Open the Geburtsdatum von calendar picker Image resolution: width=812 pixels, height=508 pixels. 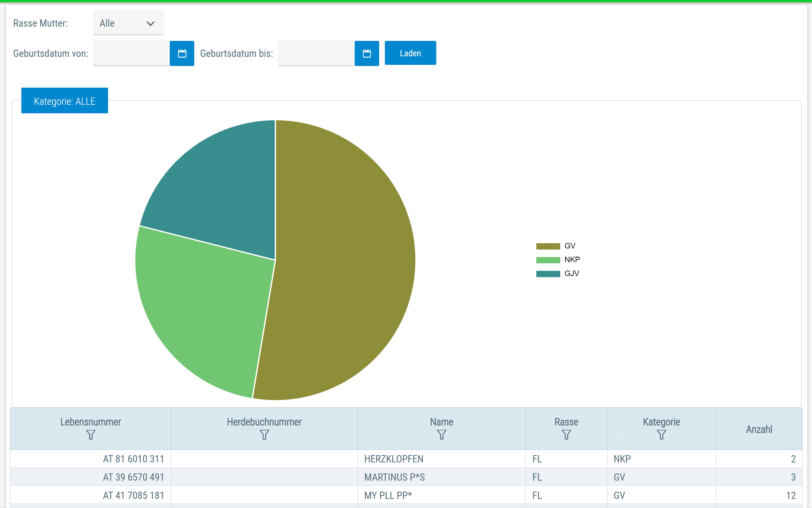182,53
